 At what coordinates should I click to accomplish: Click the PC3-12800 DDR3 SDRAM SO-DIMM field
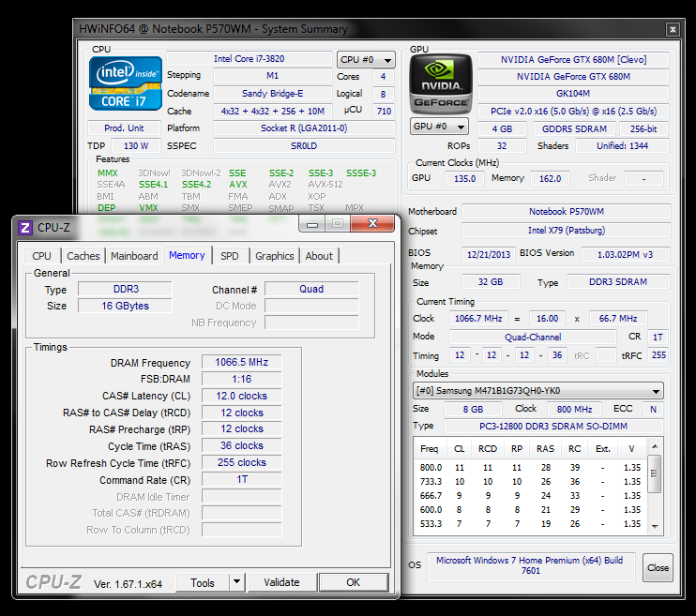(553, 426)
